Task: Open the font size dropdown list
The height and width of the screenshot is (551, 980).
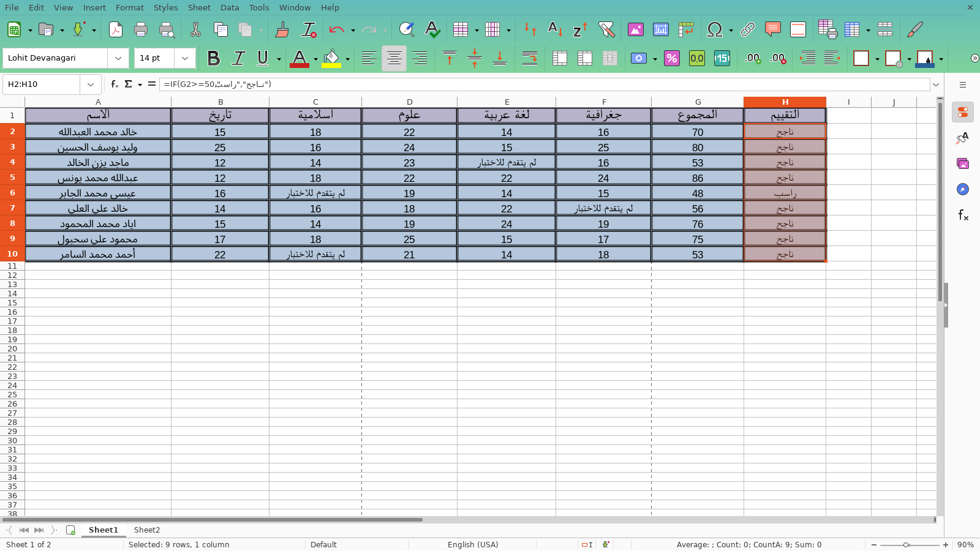Action: [x=184, y=58]
